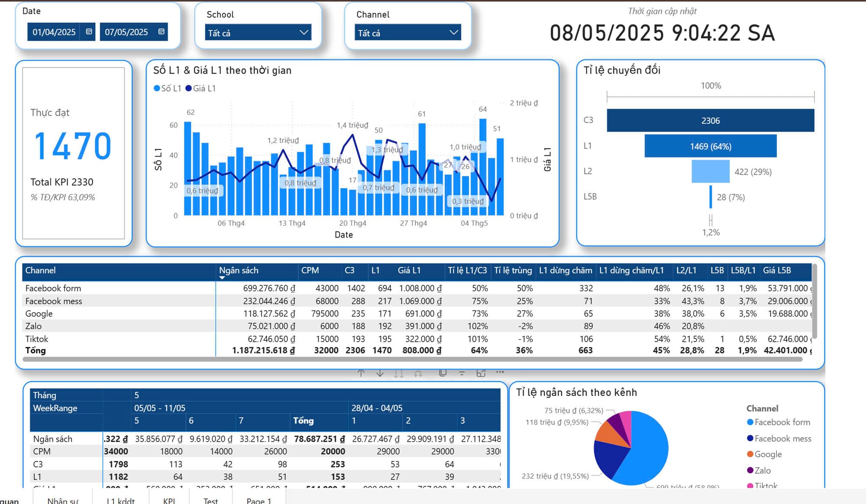Sort table by Giá L1 column header
Image resolution: width=866 pixels, height=504 pixels.
(409, 270)
